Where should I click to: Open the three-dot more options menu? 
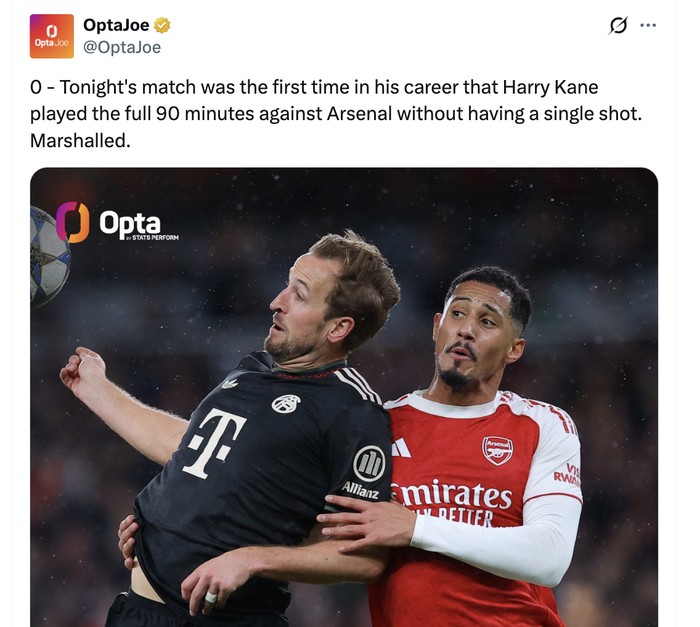648,26
